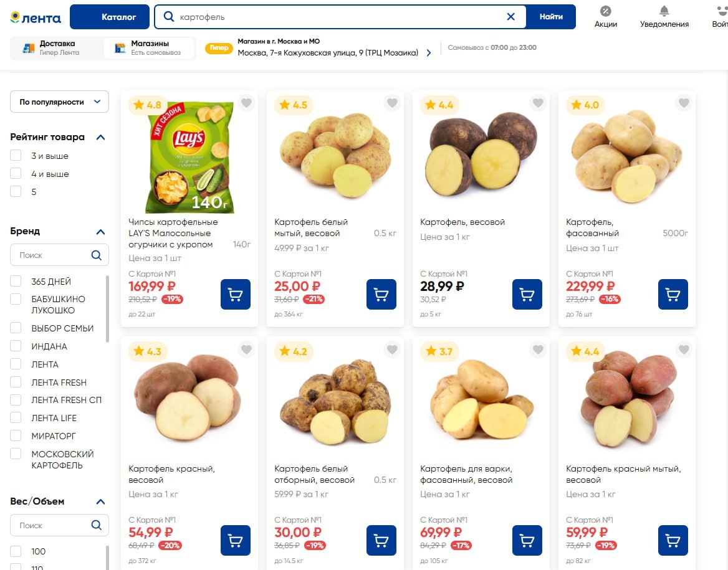Select the Магазины pickup tab
The height and width of the screenshot is (570, 728).
[x=148, y=48]
